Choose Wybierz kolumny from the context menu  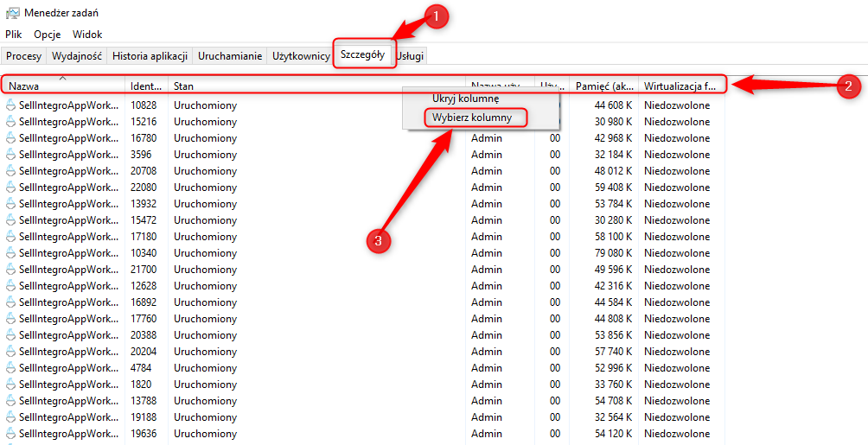tap(472, 117)
